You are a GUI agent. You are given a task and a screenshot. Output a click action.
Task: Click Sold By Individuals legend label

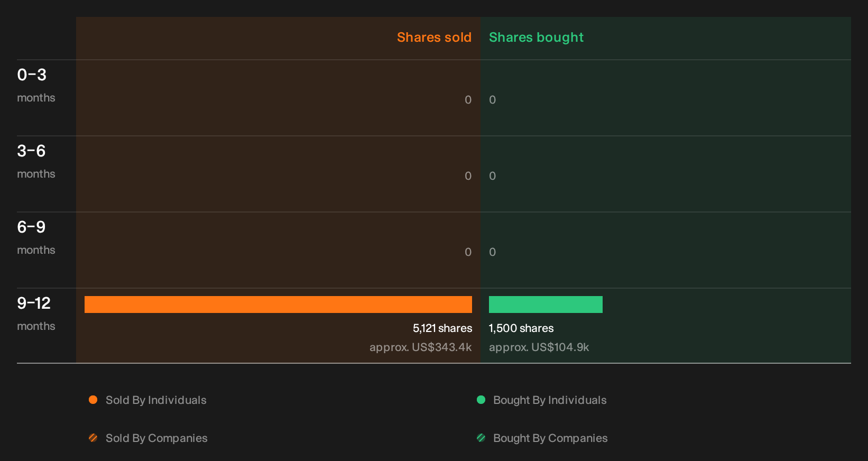click(156, 400)
